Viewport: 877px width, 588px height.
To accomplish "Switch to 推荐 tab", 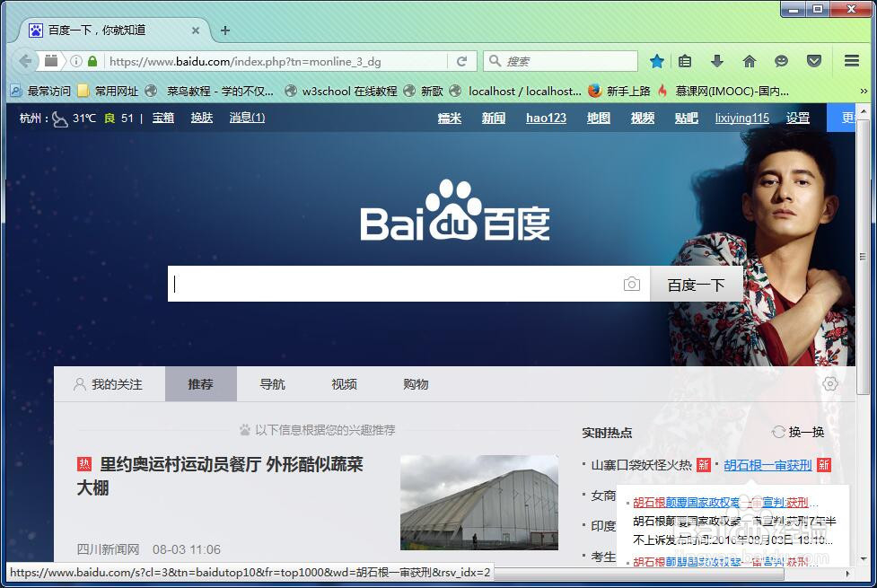I will 201,384.
